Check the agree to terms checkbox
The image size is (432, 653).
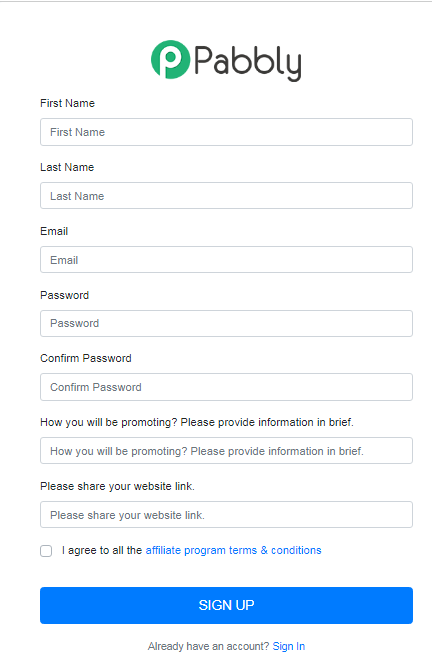click(46, 551)
